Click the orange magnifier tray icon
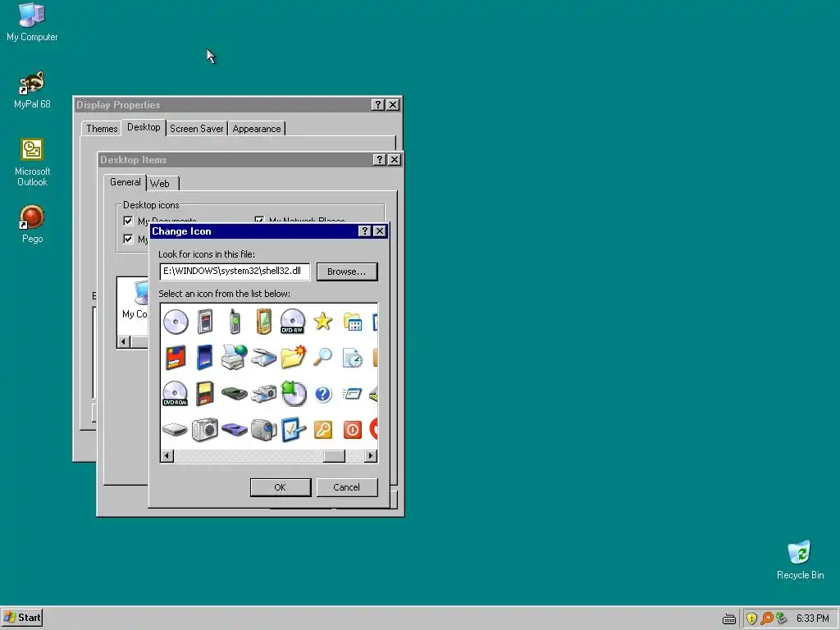 pos(767,619)
